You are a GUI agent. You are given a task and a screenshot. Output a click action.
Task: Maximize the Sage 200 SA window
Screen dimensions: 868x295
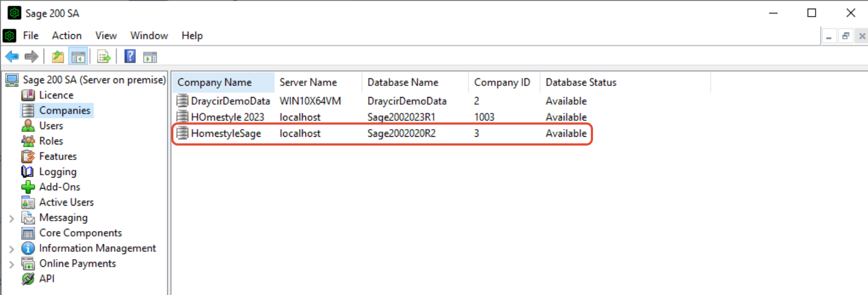812,13
